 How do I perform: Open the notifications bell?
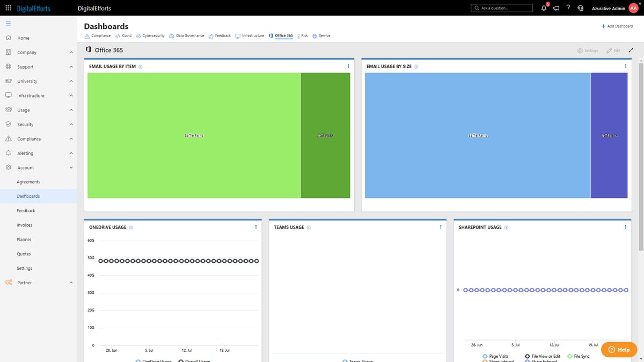click(x=543, y=8)
